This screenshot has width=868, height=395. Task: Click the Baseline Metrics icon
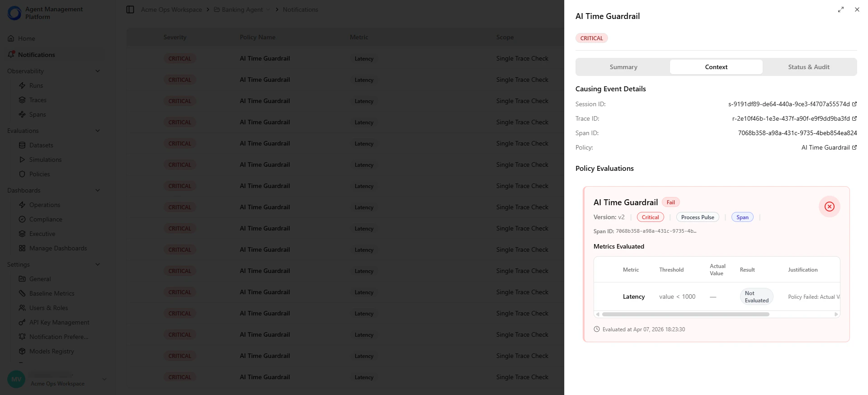[22, 293]
